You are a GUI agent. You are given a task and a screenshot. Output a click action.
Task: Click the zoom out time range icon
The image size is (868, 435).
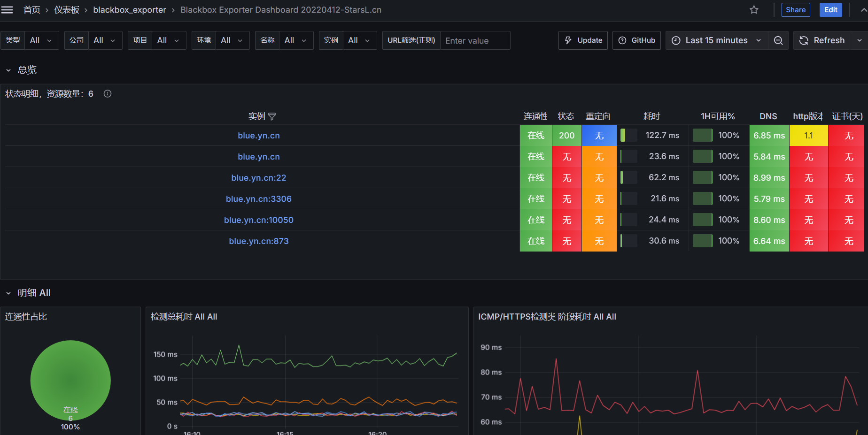pos(778,40)
